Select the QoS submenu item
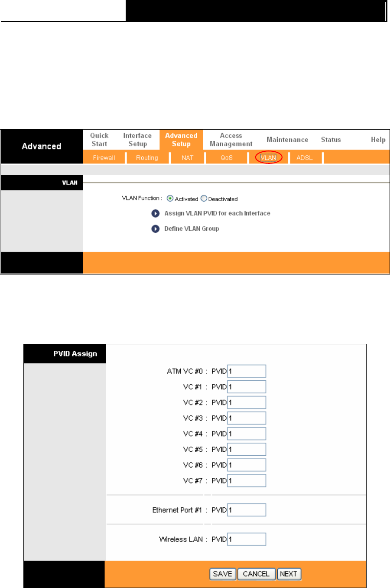 (x=227, y=158)
